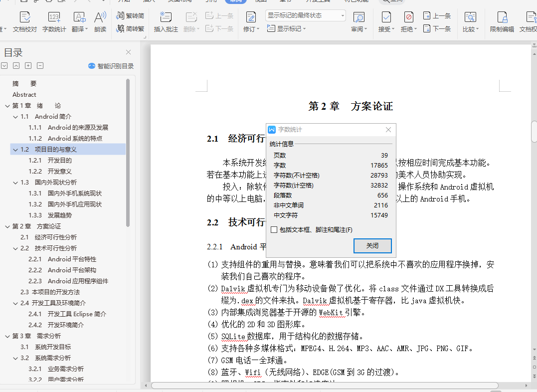
Task: Accept change with 接受 icon
Action: coord(386,17)
